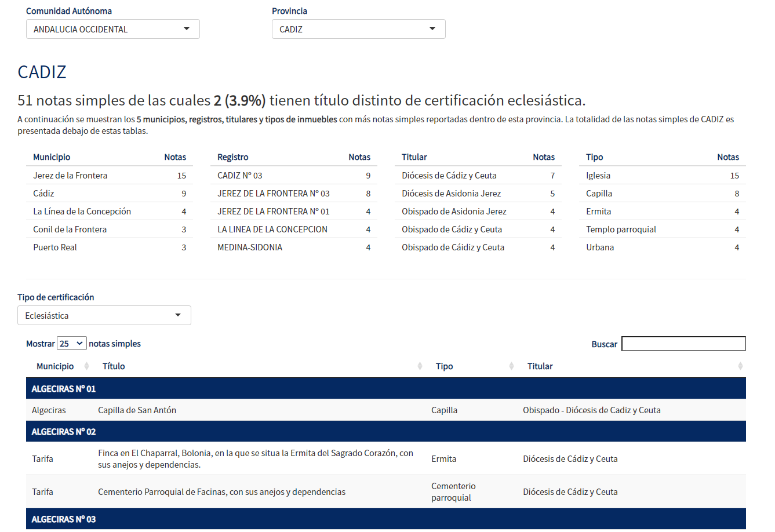The height and width of the screenshot is (532, 775).
Task: Select the Capilla de San Antón title
Action: (x=137, y=410)
